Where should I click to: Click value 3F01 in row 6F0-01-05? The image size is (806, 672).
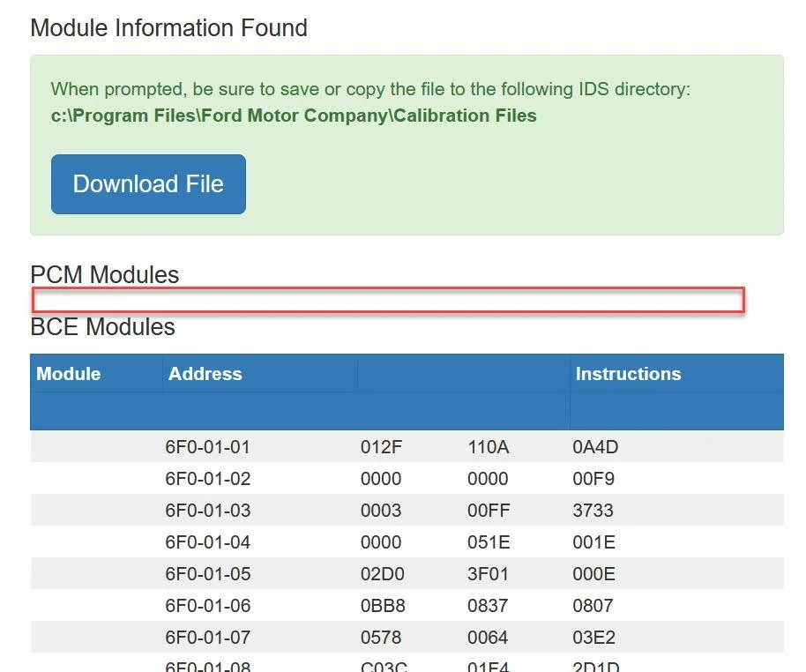click(x=488, y=574)
